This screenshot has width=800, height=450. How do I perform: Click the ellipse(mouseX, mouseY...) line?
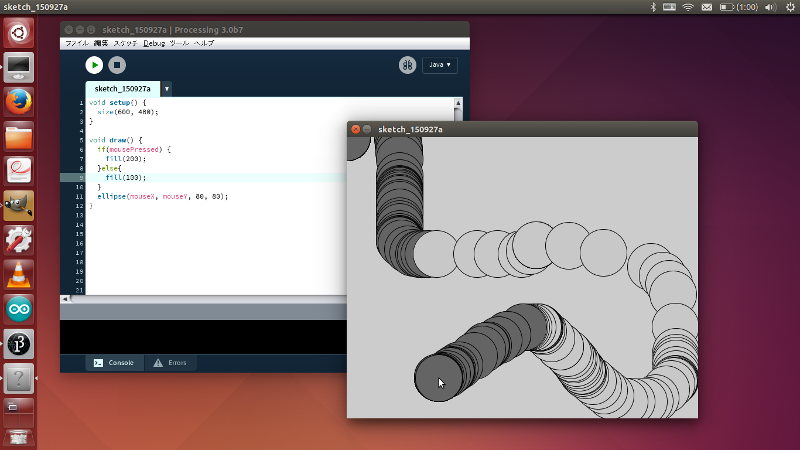(x=163, y=196)
